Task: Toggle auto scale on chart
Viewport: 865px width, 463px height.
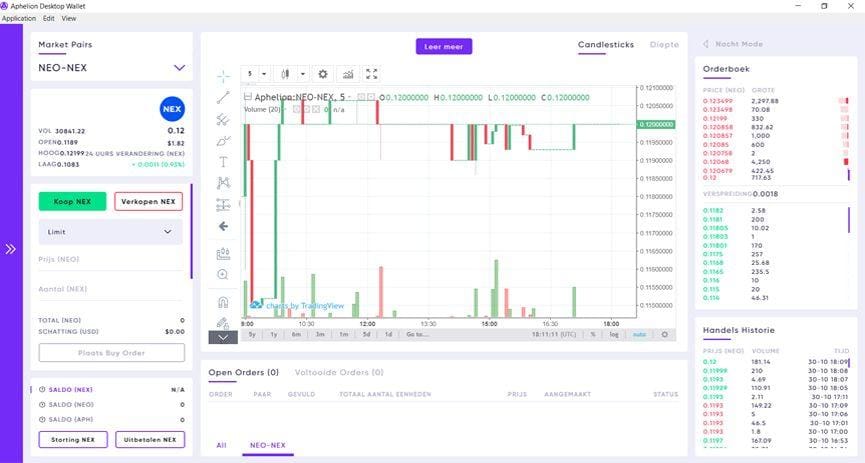Action: [639, 334]
